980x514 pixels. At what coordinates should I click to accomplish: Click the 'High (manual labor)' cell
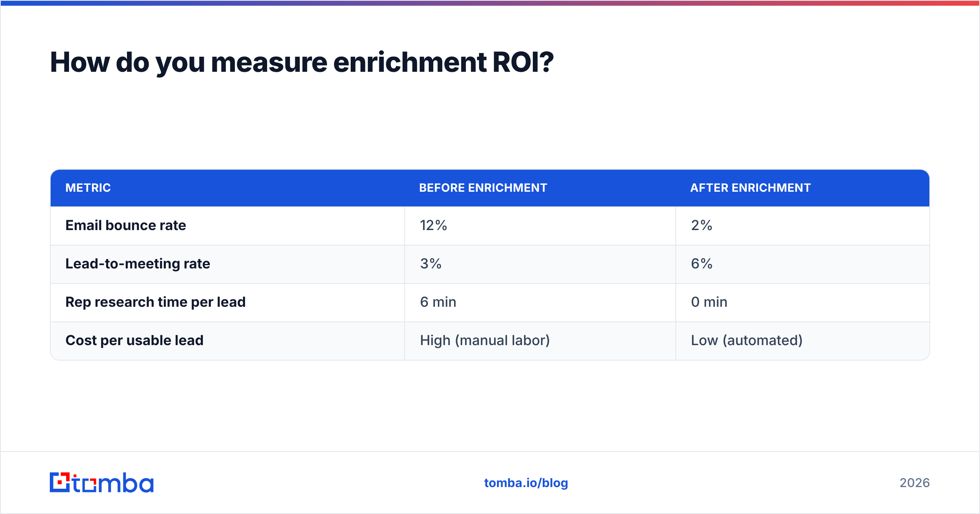[540, 341]
